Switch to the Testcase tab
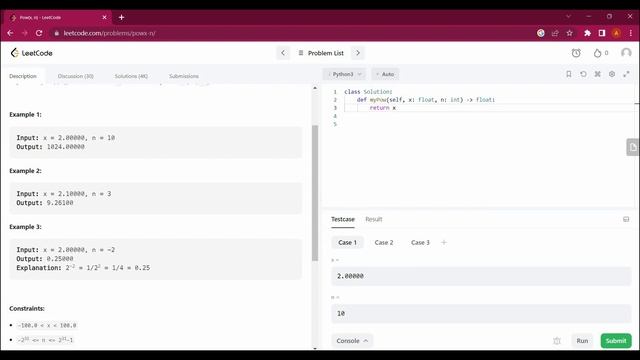 [343, 220]
